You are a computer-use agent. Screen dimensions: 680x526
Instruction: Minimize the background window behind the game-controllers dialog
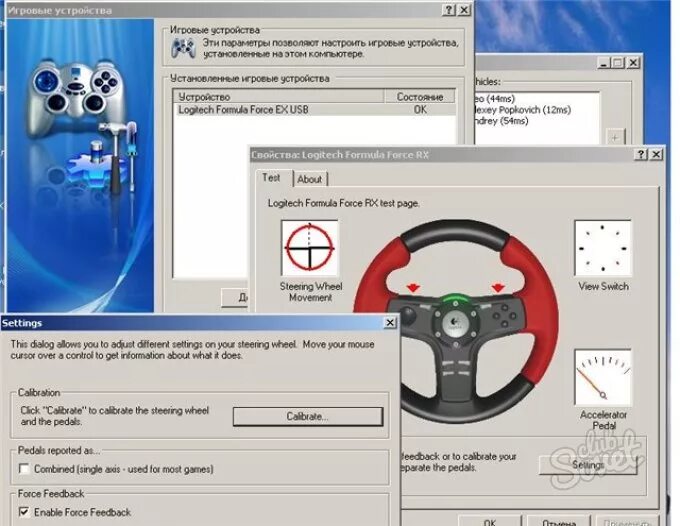(604, 63)
